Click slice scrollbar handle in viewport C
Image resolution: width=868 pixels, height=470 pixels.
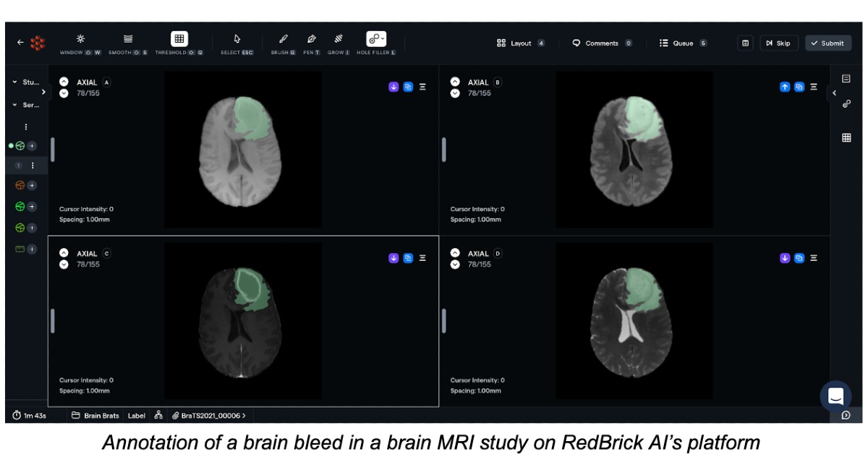point(52,320)
